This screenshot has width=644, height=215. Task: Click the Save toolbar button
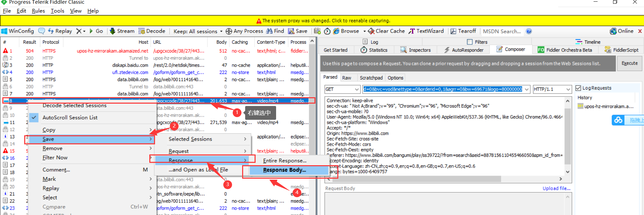point(298,31)
